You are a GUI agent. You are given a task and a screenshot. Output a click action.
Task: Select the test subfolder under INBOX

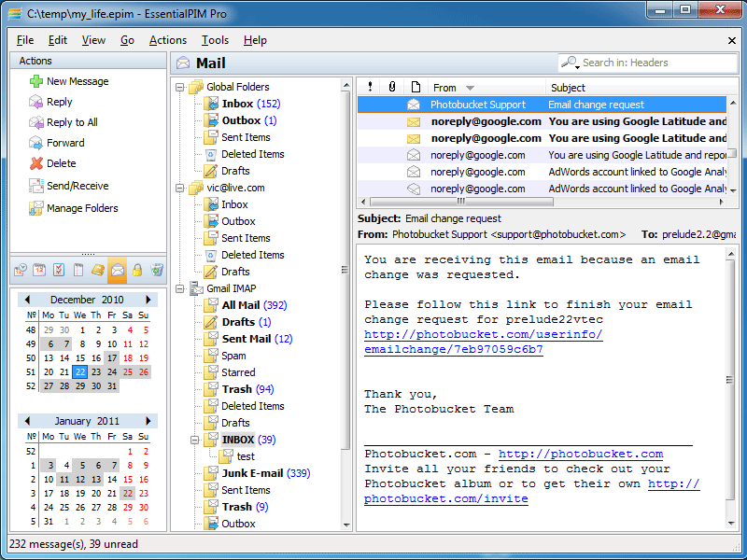point(246,456)
